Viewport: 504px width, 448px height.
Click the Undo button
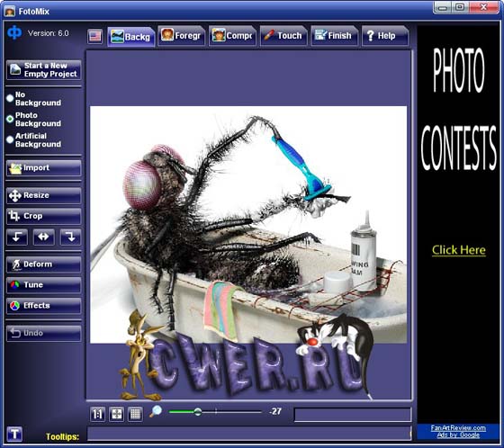coord(44,333)
